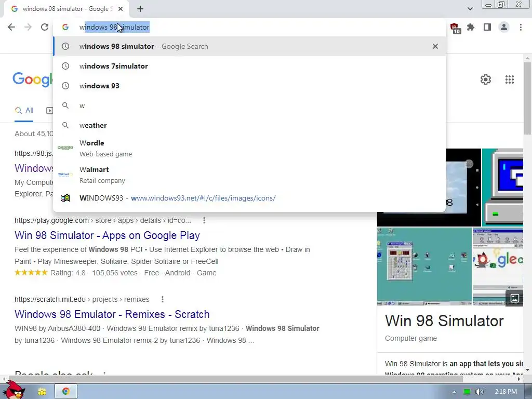Open the Google apps grid

510,79
